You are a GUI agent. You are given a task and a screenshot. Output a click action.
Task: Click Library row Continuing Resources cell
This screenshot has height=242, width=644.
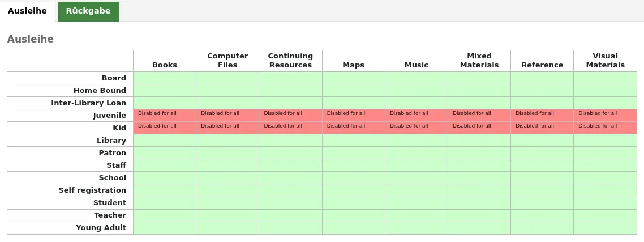(x=290, y=141)
